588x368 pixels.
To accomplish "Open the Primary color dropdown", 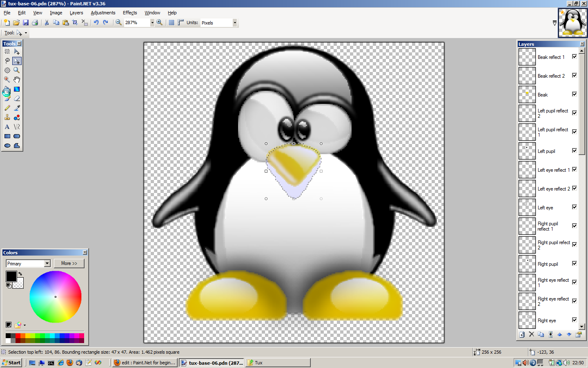I will point(47,264).
